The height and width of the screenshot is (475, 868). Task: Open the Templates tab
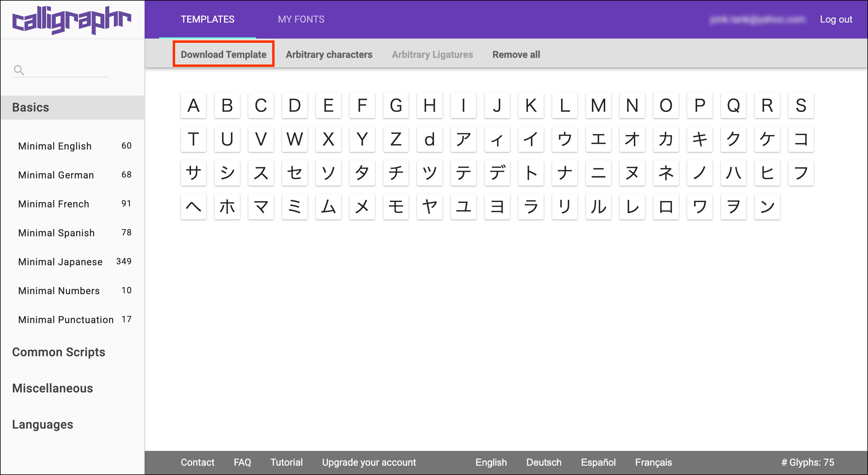208,19
